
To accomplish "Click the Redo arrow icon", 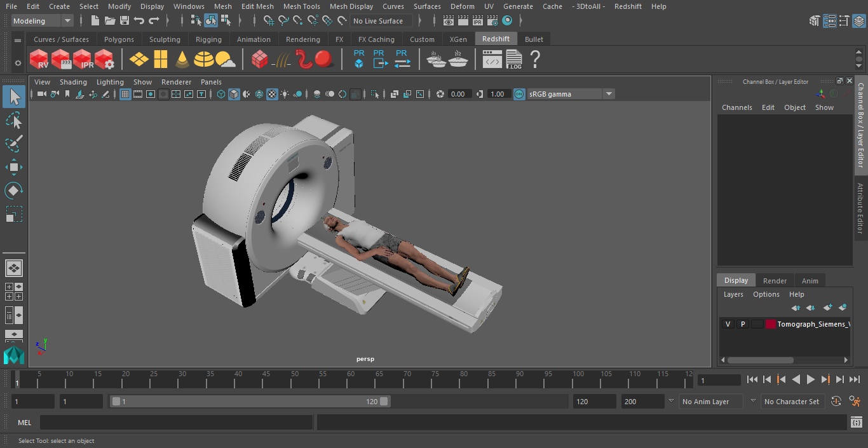I will pyautogui.click(x=154, y=21).
